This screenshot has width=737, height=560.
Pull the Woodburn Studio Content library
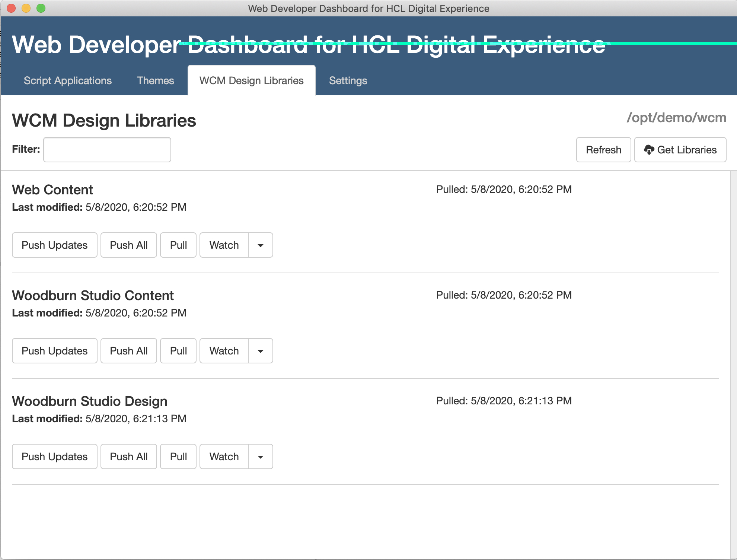point(178,351)
